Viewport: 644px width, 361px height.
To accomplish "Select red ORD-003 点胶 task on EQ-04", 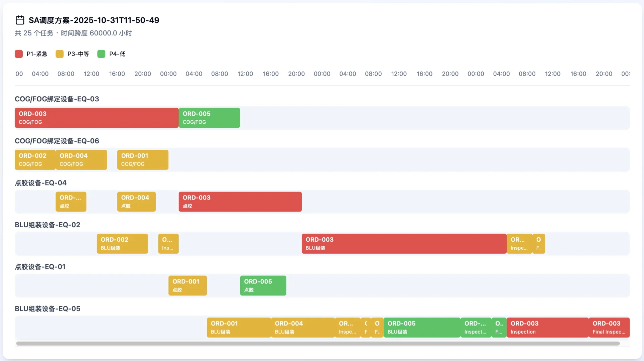I will point(240,202).
